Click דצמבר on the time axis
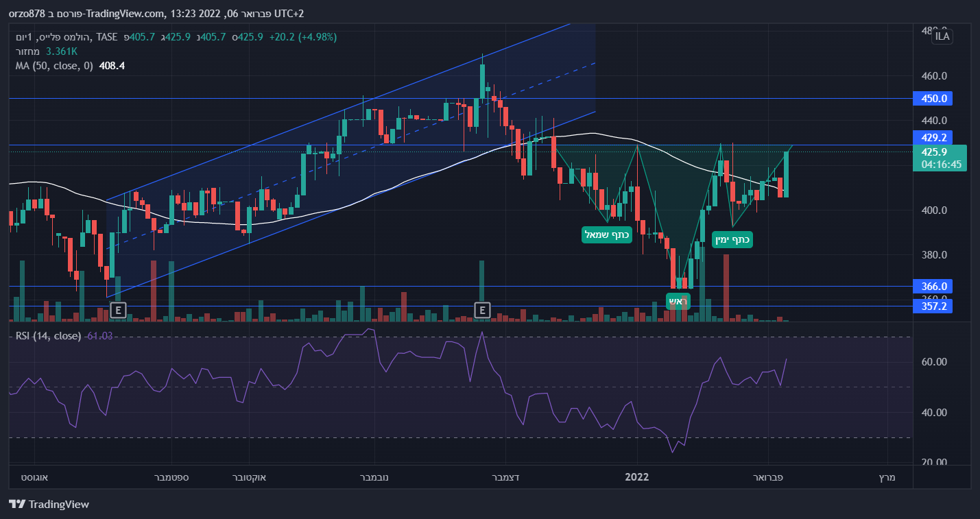980x519 pixels. click(506, 476)
